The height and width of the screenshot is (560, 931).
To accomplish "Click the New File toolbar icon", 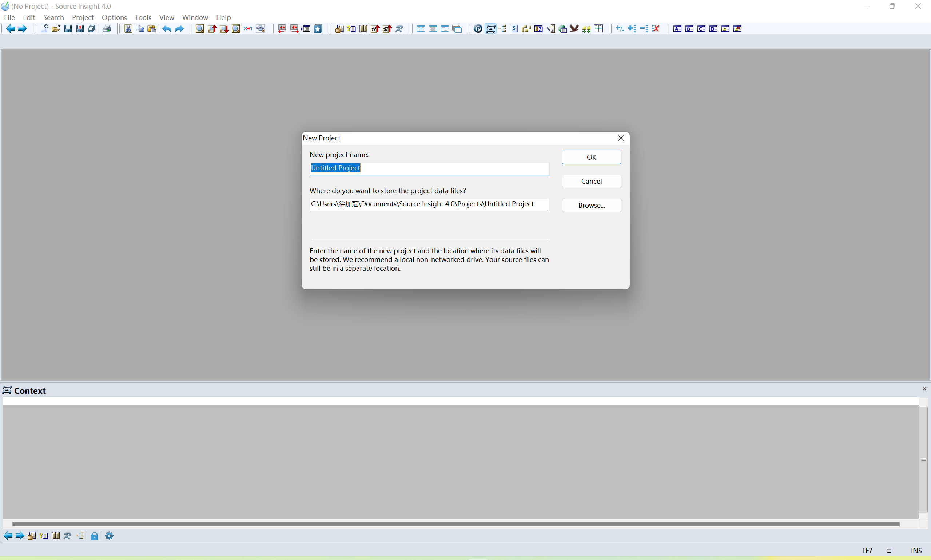I will tap(44, 29).
